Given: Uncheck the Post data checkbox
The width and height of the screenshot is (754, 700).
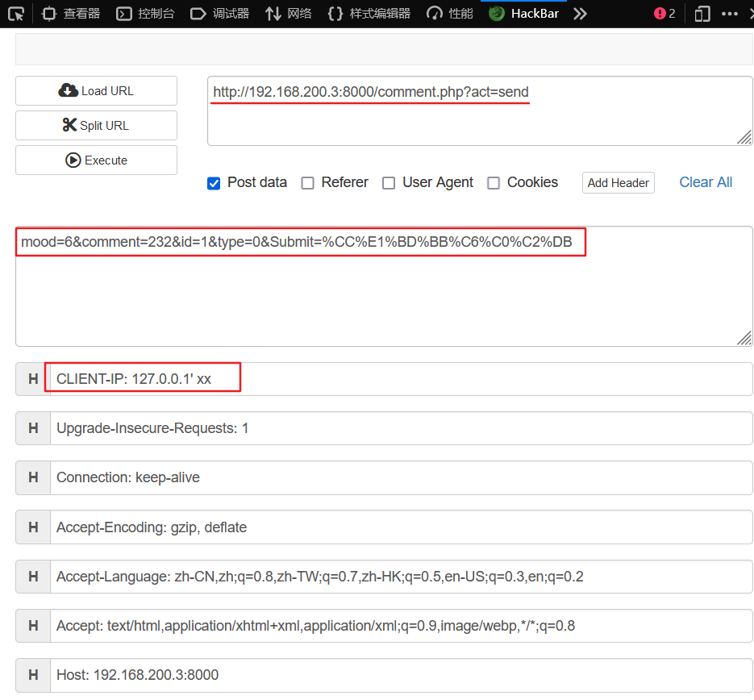Looking at the screenshot, I should click(213, 183).
